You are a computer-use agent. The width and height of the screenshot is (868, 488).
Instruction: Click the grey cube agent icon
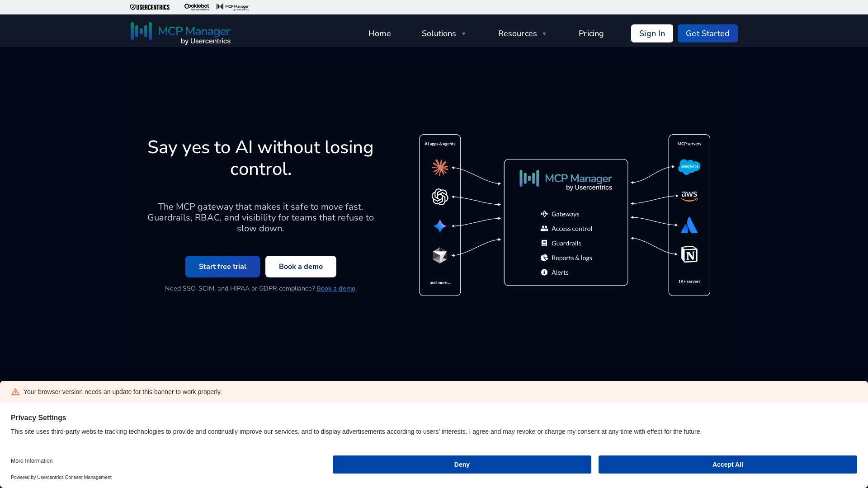[x=440, y=255]
